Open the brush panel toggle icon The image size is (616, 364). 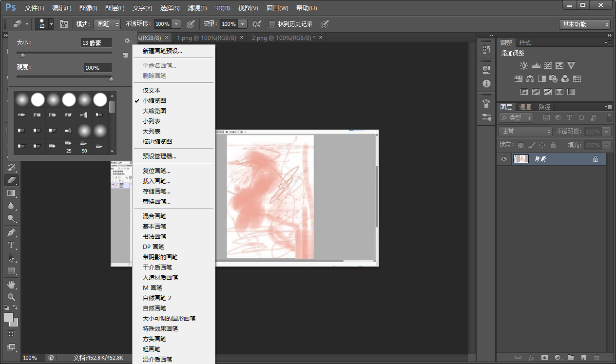(x=64, y=24)
